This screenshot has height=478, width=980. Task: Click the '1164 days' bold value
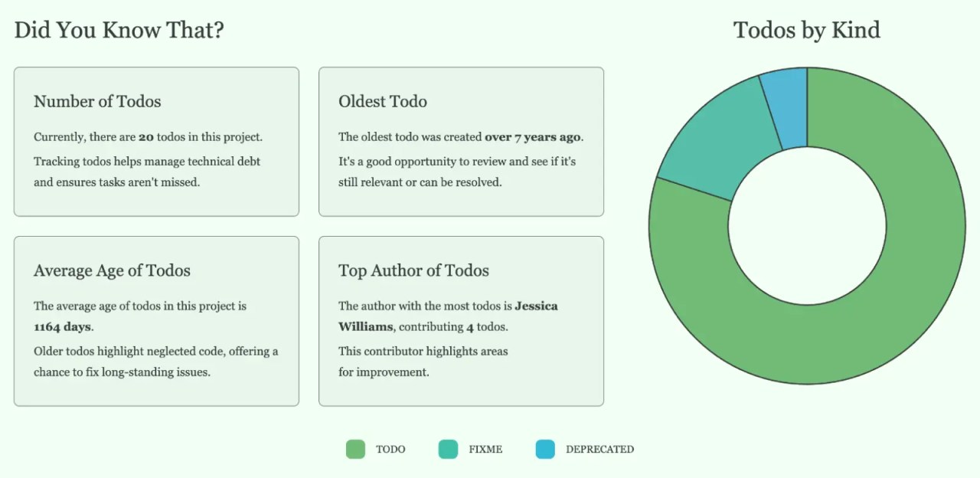click(62, 326)
